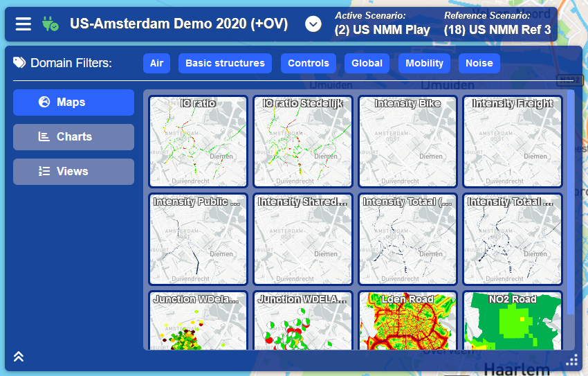Click the Active Scenario (2) US NMM Play

(x=382, y=24)
